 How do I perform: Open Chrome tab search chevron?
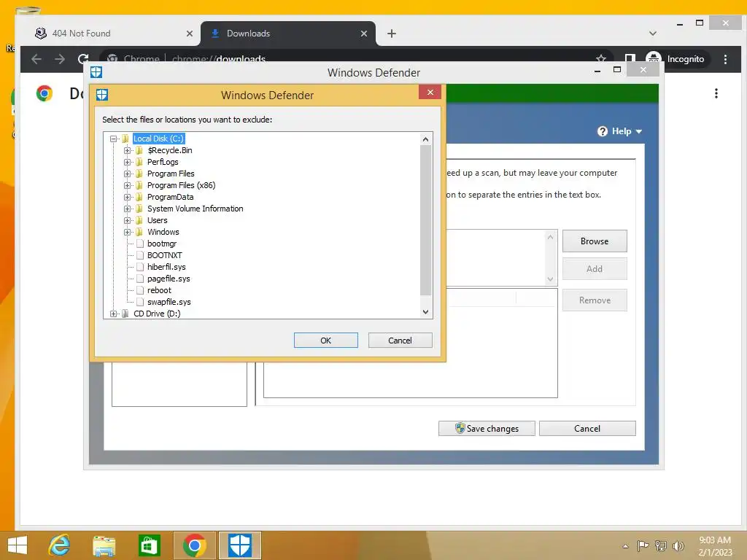pyautogui.click(x=653, y=34)
